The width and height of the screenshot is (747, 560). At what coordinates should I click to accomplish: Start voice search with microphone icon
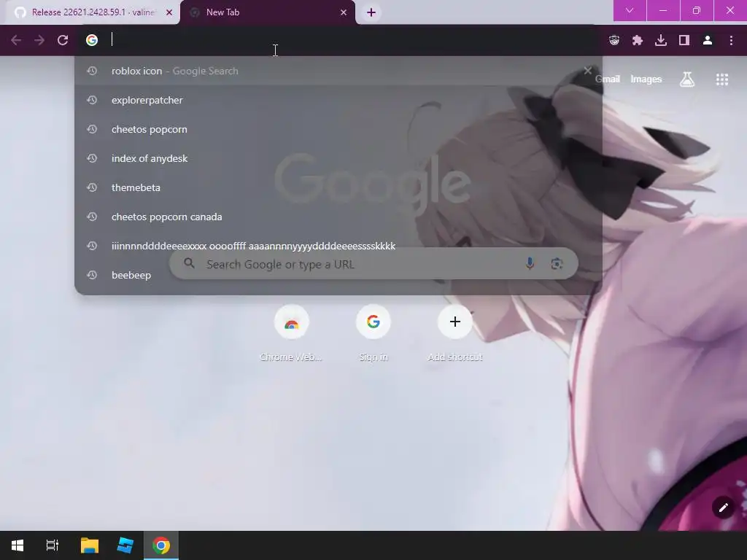point(530,263)
